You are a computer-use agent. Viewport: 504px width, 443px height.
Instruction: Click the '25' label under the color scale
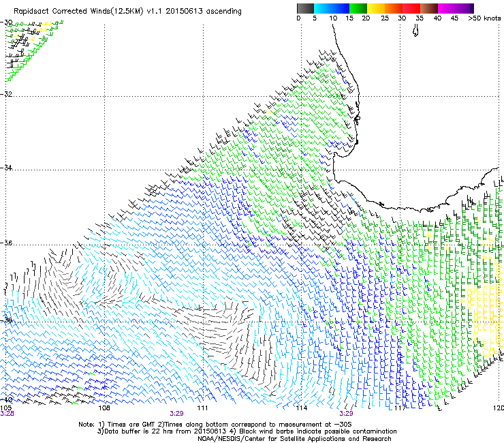(x=385, y=18)
